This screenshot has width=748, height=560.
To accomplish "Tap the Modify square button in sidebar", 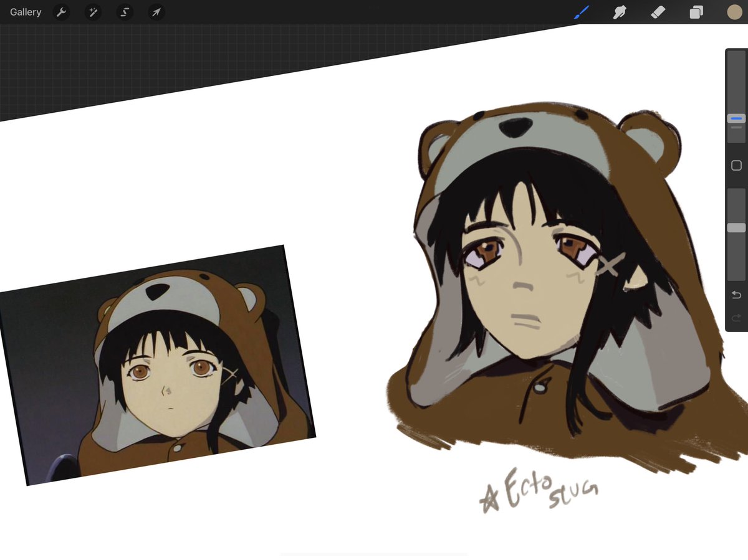I will 736,165.
